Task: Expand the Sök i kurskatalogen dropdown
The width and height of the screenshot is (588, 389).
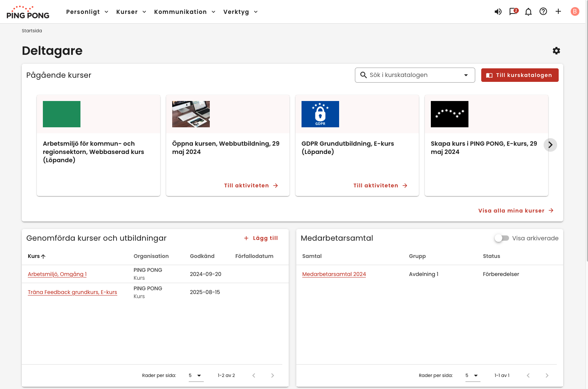Action: tap(466, 75)
